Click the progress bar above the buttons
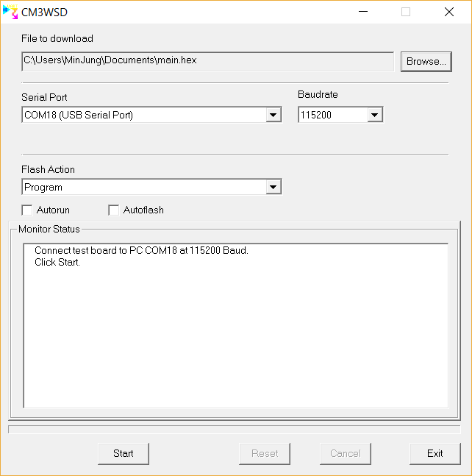Screen dimensions: 472x476 click(x=235, y=430)
